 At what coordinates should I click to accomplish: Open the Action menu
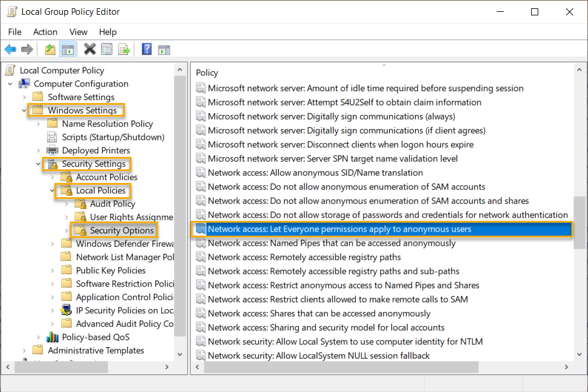pos(45,32)
